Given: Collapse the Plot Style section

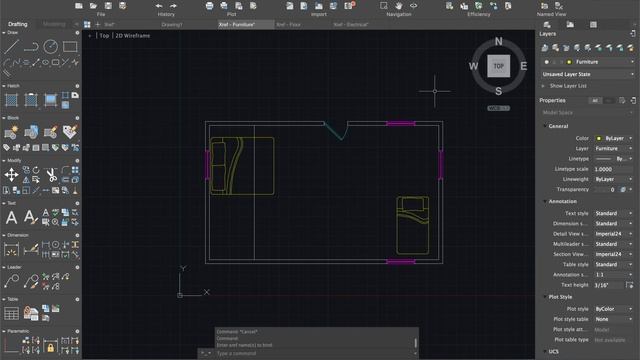Looking at the screenshot, I should (545, 297).
